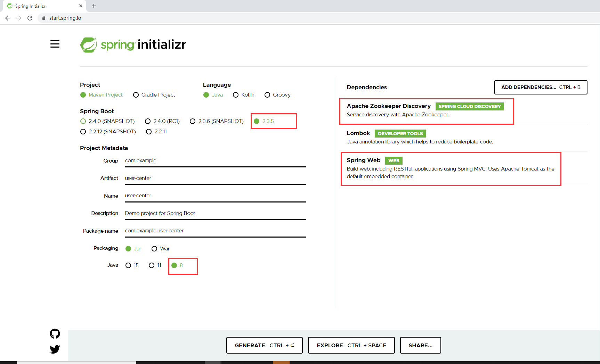Click the GENERATE button
This screenshot has height=364, width=600.
264,345
